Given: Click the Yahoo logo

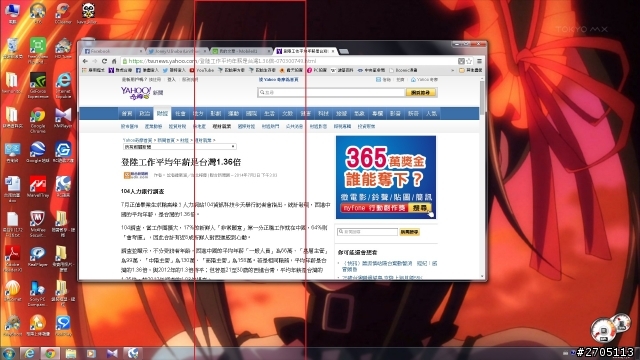Looking at the screenshot, I should pos(136,93).
